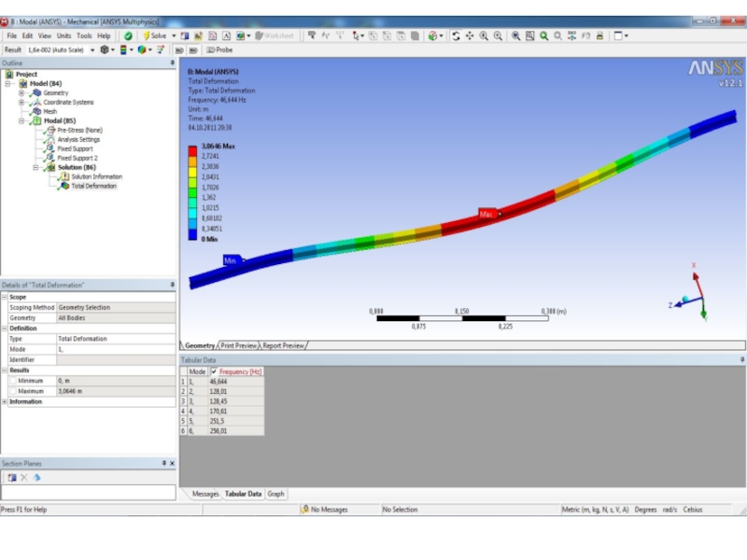
Task: Expand the Coordinate Systems tree node
Action: coord(21,103)
